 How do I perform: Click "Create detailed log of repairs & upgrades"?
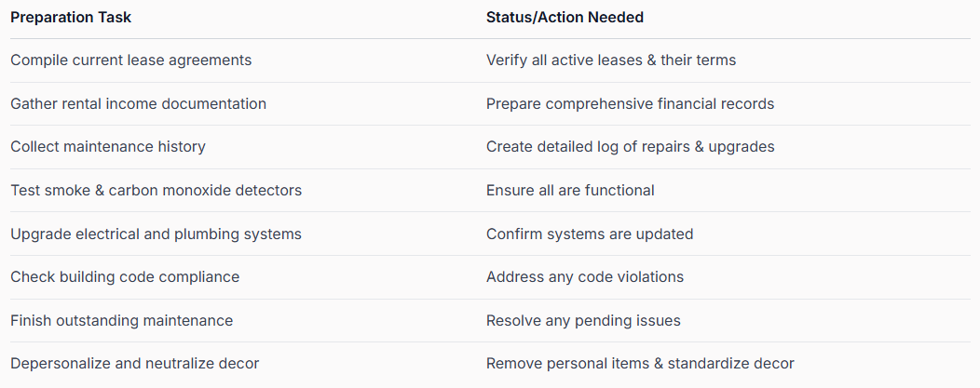pos(630,147)
